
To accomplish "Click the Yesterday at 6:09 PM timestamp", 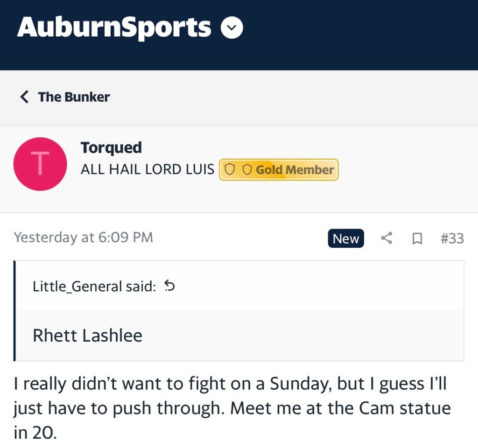I will click(x=84, y=238).
